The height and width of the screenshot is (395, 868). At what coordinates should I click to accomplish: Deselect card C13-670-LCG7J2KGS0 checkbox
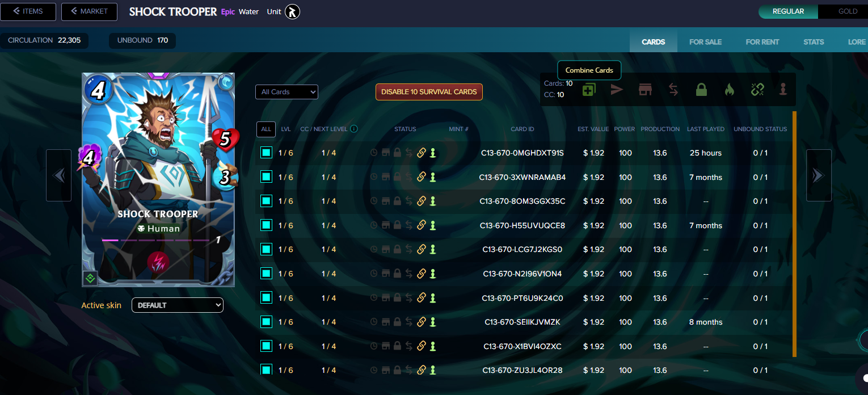pos(267,249)
